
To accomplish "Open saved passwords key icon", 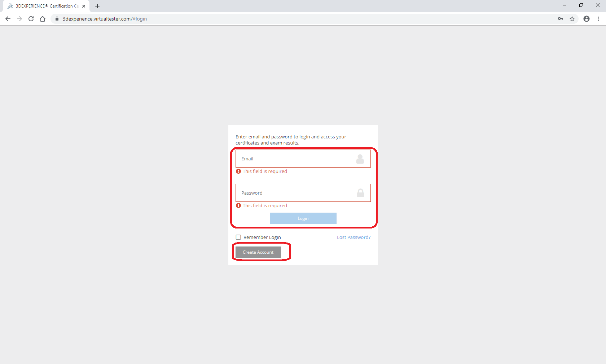I will (561, 19).
